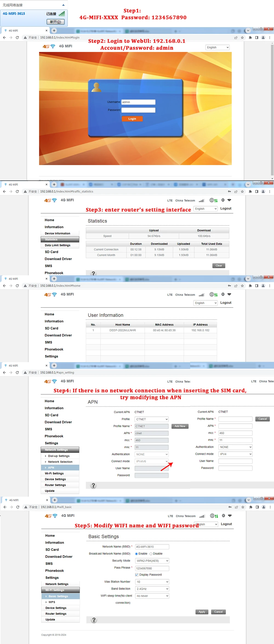Click the signal bars next to 4G-MIFI-3615 network

pyautogui.click(x=62, y=13)
